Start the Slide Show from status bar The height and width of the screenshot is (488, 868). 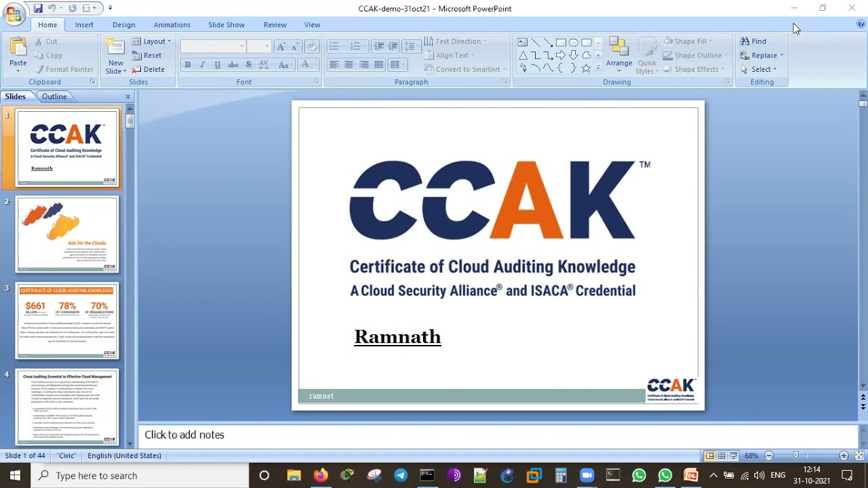tap(733, 455)
